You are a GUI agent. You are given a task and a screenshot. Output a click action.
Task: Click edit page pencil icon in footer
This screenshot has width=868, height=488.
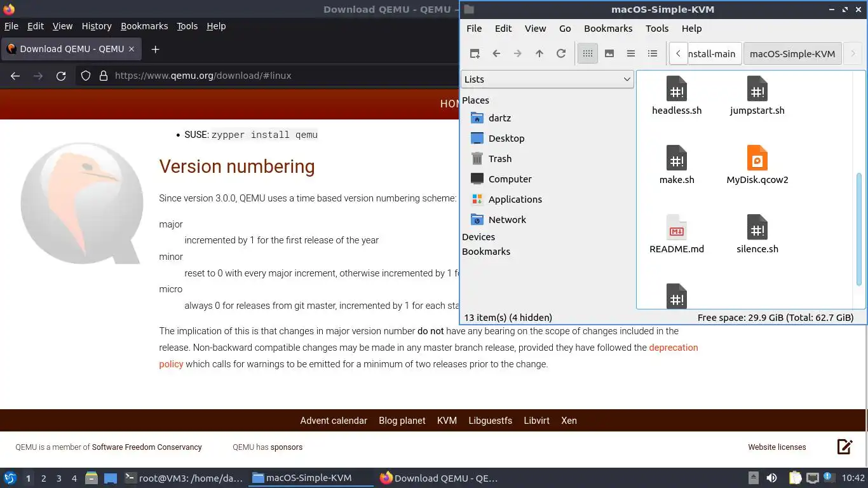(844, 447)
